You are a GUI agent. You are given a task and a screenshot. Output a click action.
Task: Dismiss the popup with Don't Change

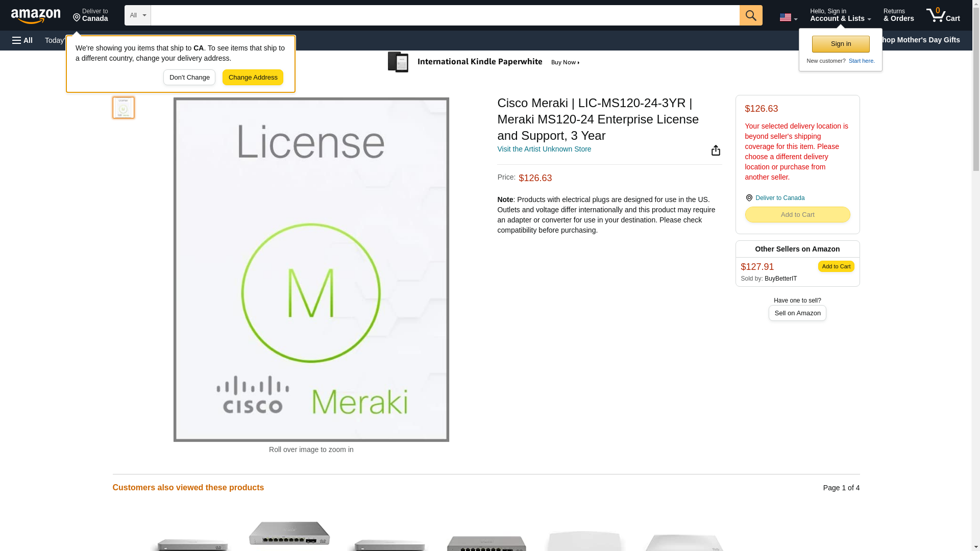tap(189, 78)
